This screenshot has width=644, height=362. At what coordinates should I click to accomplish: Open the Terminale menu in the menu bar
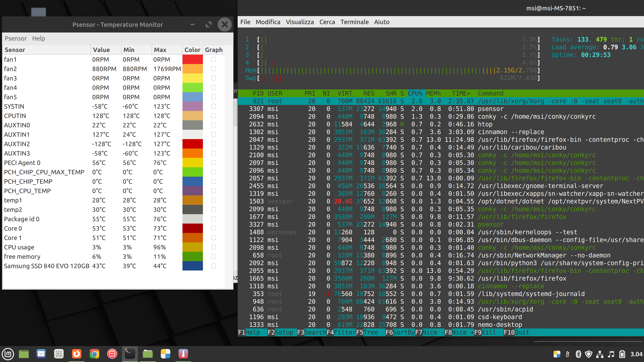tap(355, 22)
